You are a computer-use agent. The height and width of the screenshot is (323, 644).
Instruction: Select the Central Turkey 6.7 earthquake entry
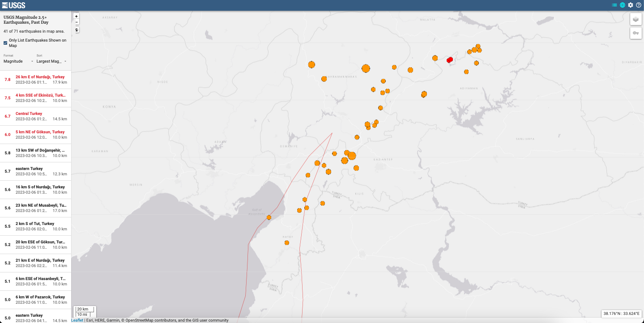pyautogui.click(x=36, y=116)
